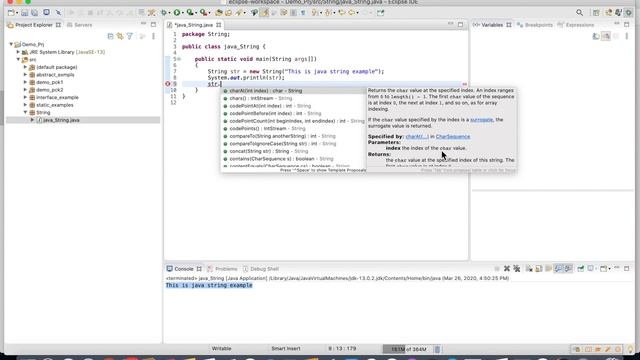Open the Debug Shell tab

pos(261,269)
